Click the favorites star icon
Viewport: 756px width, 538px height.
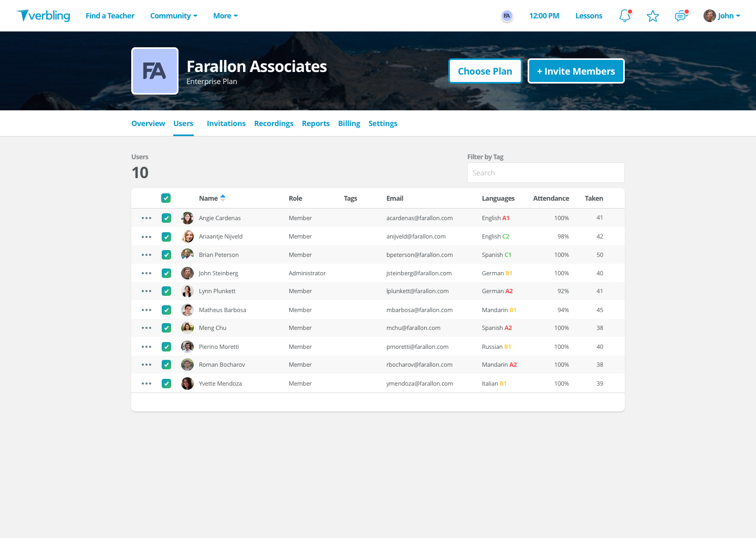coord(653,16)
